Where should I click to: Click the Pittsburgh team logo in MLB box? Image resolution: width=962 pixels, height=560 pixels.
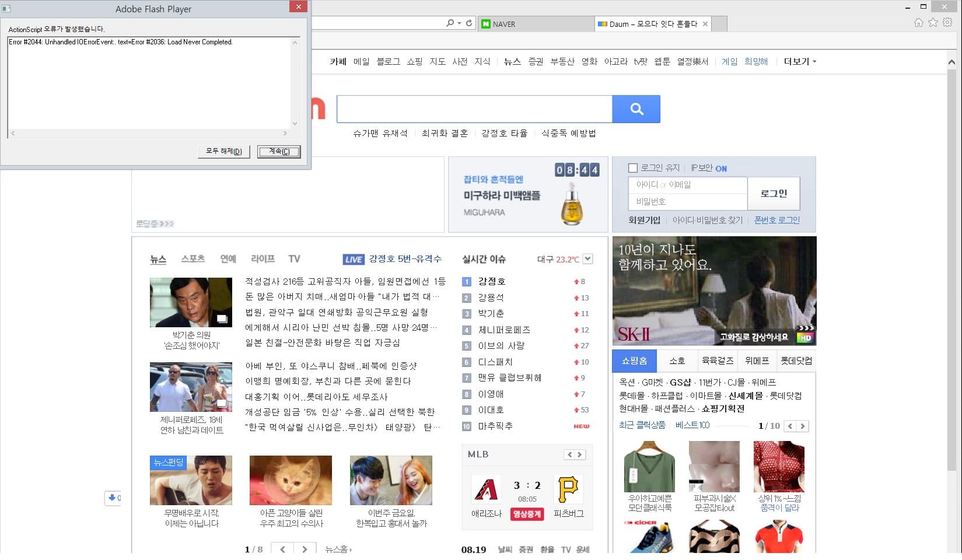[568, 489]
